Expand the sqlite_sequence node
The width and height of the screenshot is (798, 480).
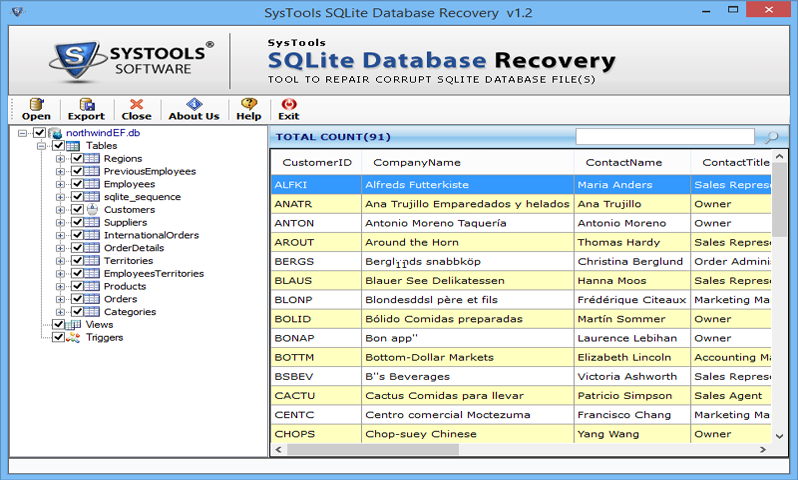pos(60,197)
